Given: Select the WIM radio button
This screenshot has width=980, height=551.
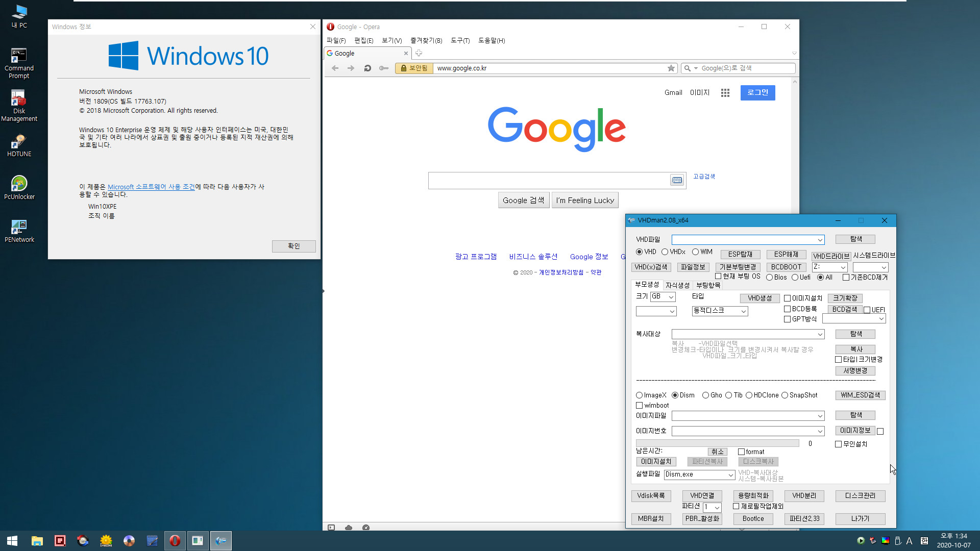Looking at the screenshot, I should click(x=702, y=252).
